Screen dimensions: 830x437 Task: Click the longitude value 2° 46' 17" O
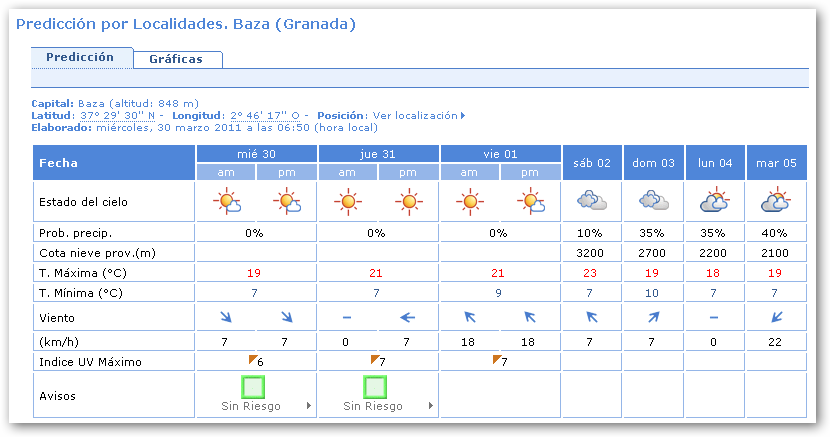point(265,116)
